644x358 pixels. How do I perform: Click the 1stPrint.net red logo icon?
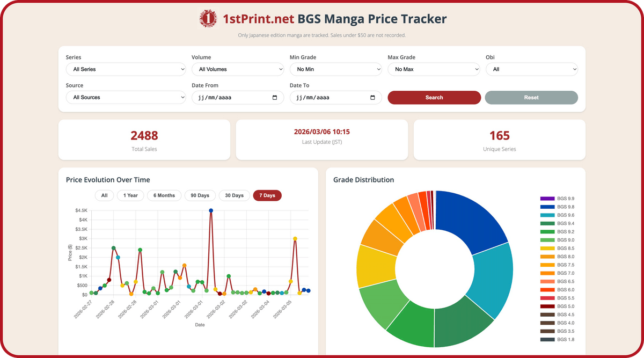click(x=208, y=19)
